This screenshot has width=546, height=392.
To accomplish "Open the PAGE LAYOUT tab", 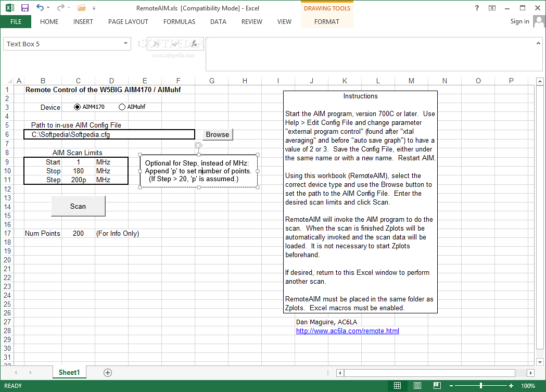I will click(128, 21).
